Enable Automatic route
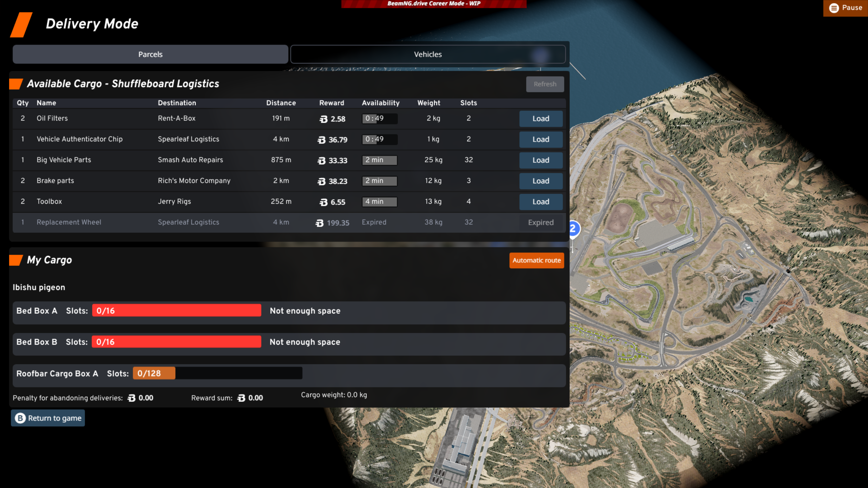Viewport: 868px width, 488px height. (536, 260)
